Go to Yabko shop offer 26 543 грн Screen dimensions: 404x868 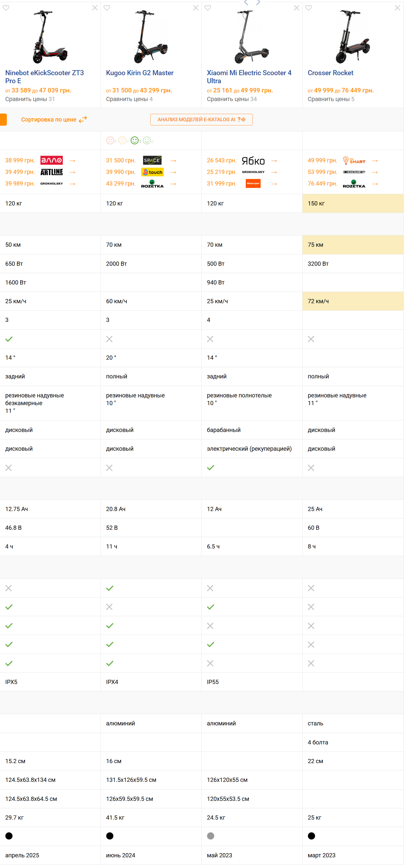coord(253,160)
